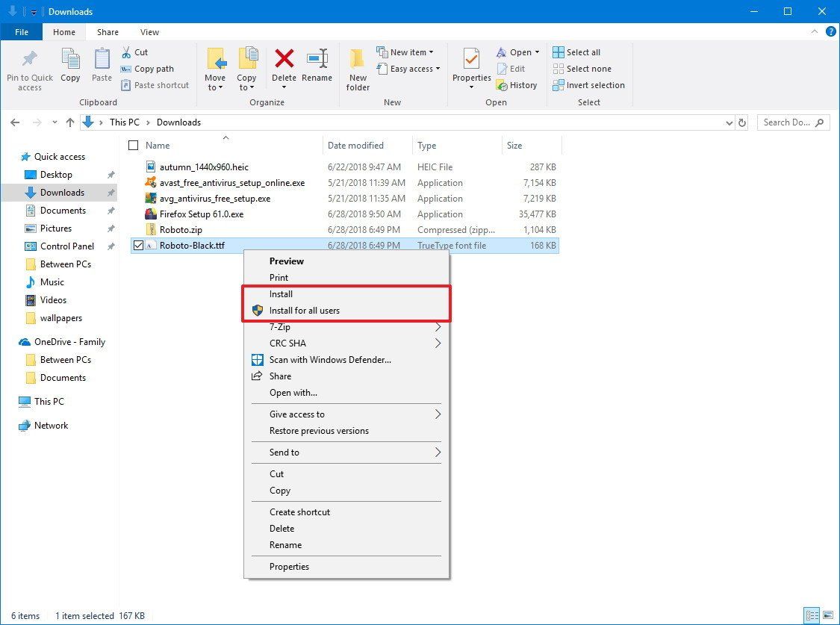The width and height of the screenshot is (840, 625).
Task: Enable details view from the status bar
Action: click(813, 615)
